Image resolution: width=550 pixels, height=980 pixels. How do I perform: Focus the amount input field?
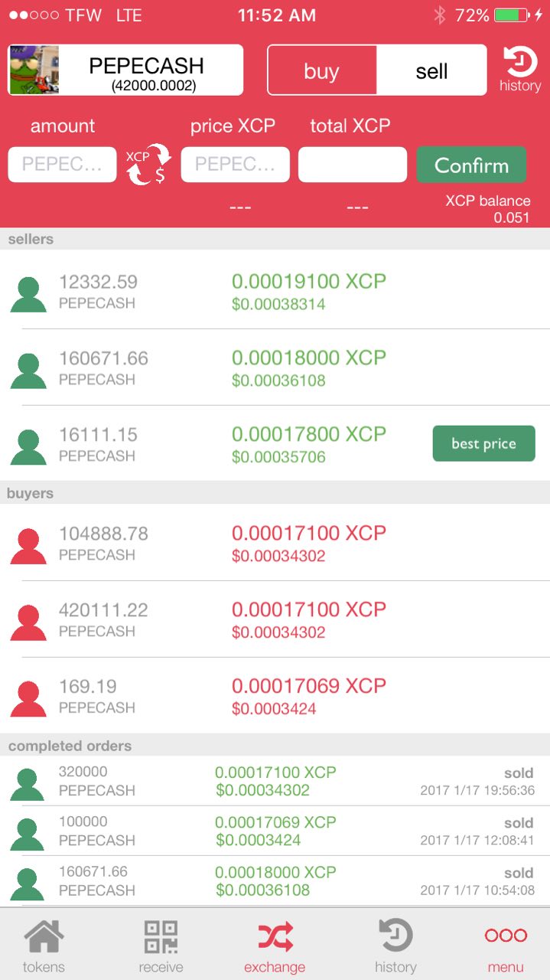pyautogui.click(x=62, y=165)
